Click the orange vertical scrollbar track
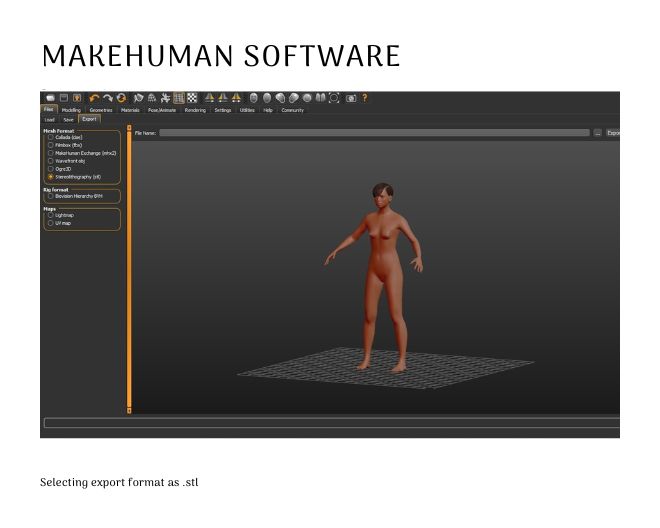Screen dimensions: 660x528 click(129, 269)
